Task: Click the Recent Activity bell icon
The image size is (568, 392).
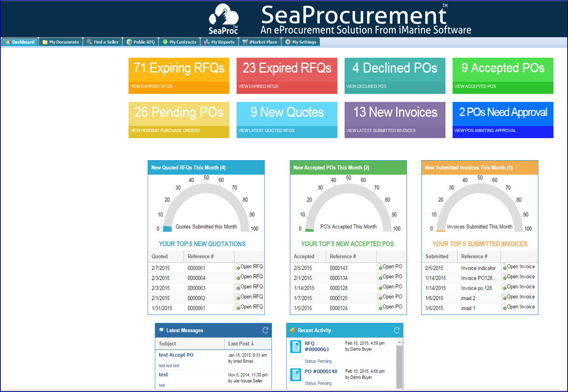Action: [292, 330]
